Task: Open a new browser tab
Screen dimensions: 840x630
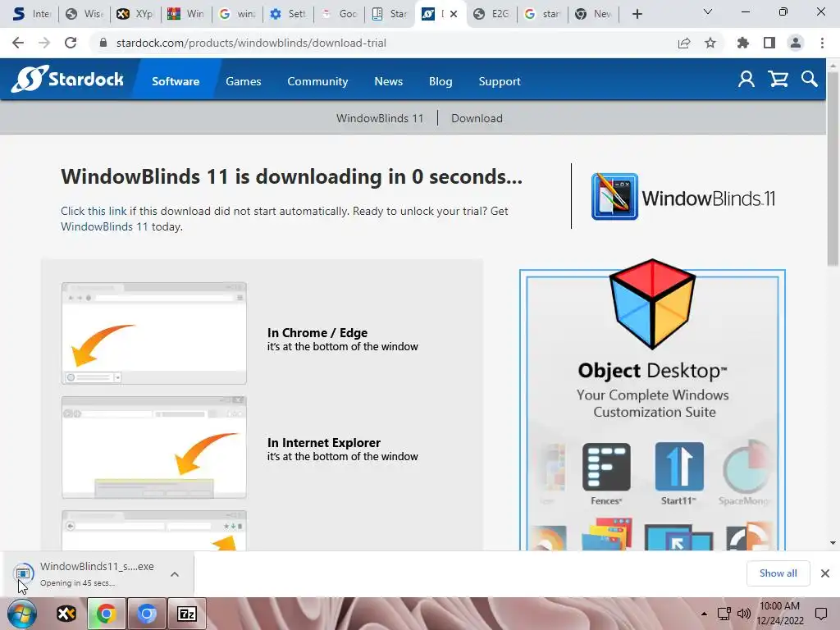Action: point(637,14)
